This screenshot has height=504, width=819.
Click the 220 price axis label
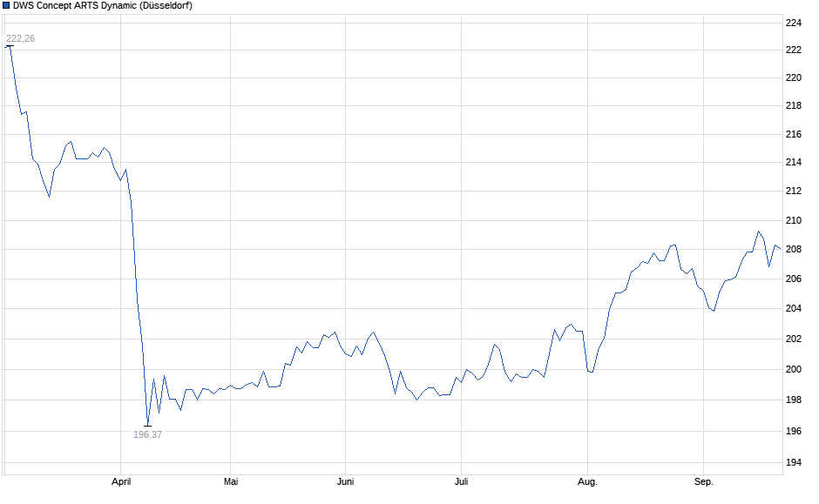794,77
